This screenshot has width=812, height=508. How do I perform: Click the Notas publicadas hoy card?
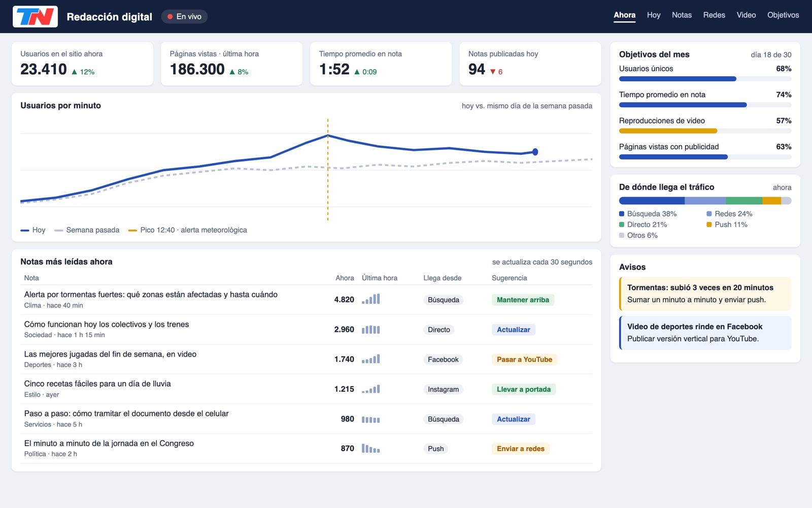click(x=530, y=64)
